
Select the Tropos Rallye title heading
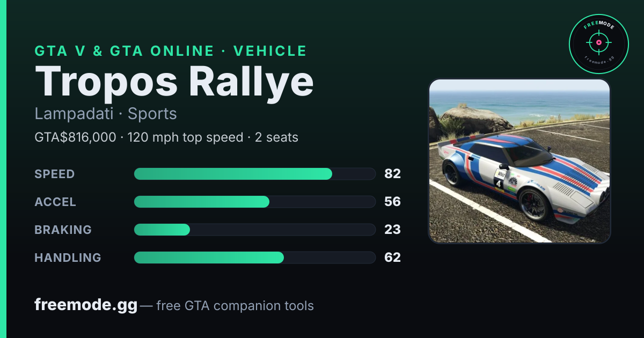(174, 82)
